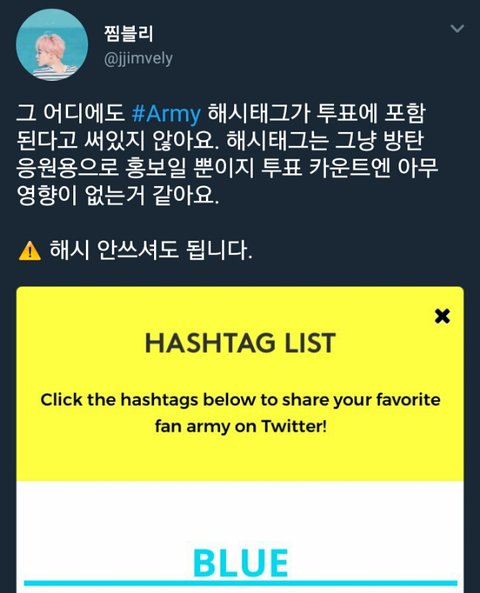Click the tweet line starting '된다고 써있지'
Image resolution: width=480 pixels, height=593 pixels.
pos(220,140)
